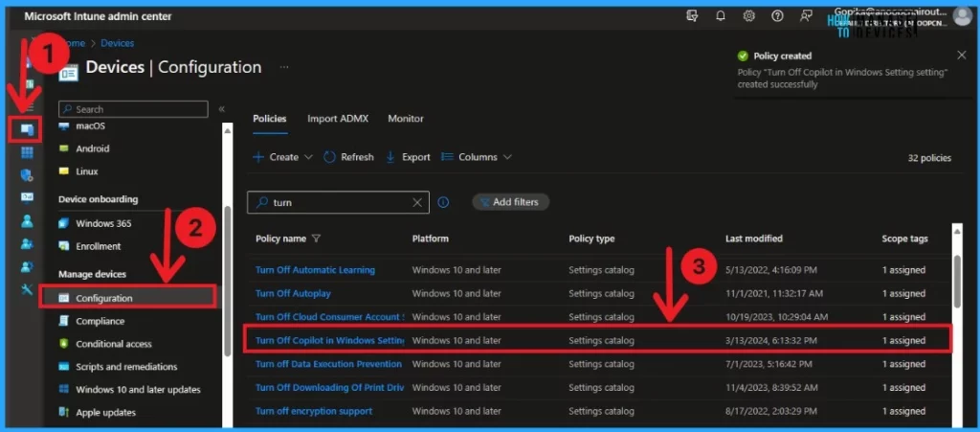Open Apple updates menu item

coord(105,413)
